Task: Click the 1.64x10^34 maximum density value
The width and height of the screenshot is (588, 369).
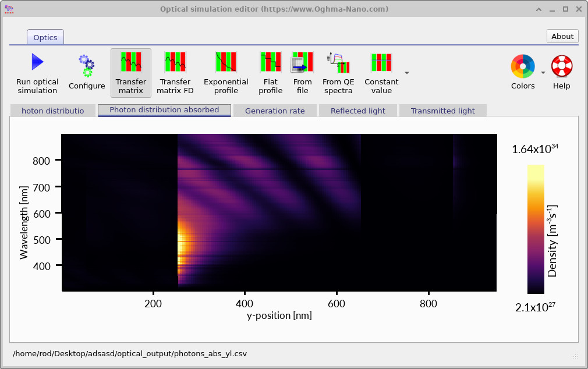Action: (535, 149)
